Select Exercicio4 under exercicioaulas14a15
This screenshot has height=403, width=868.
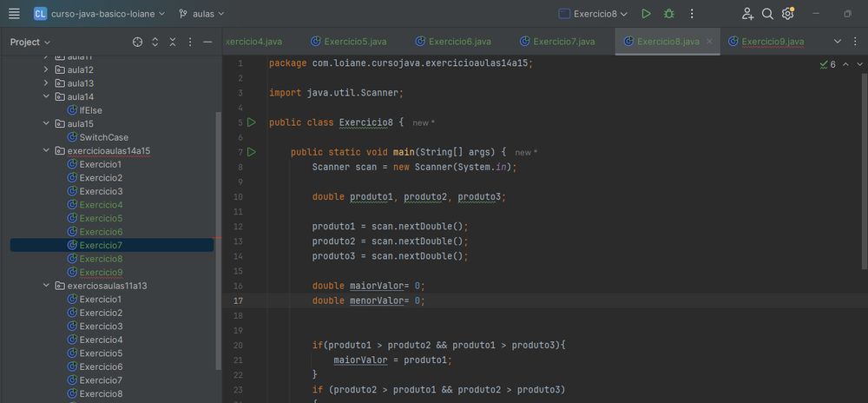click(x=101, y=205)
